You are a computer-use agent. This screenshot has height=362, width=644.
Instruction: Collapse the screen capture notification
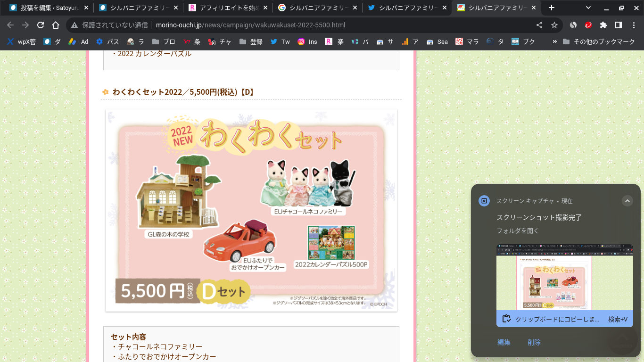627,201
